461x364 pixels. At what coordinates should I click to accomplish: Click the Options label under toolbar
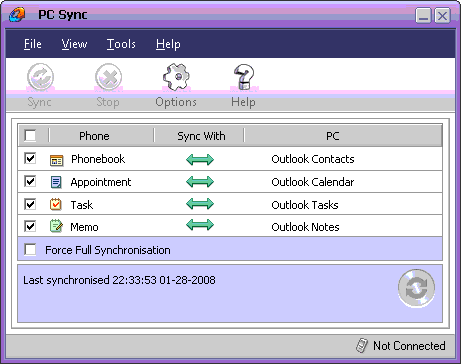[176, 102]
